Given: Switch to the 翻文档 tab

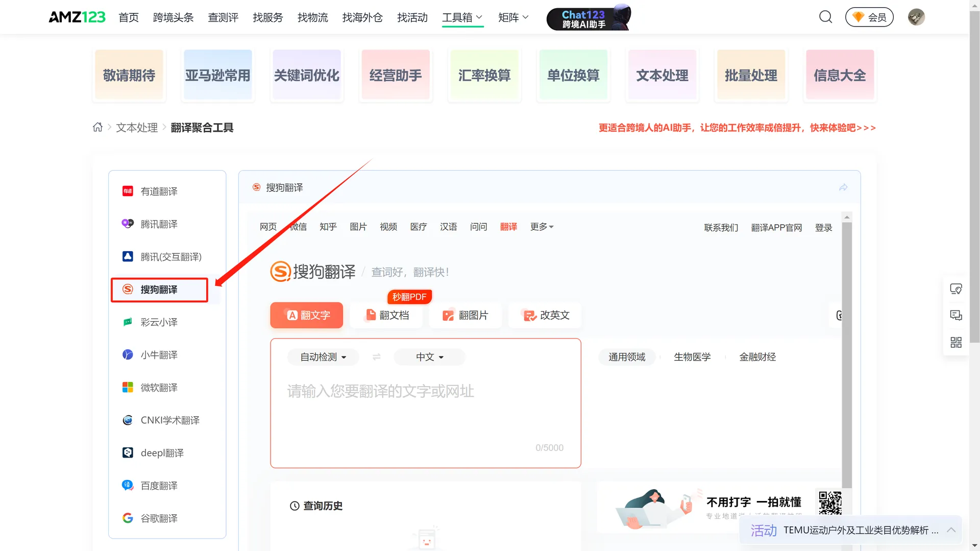Looking at the screenshot, I should (387, 315).
